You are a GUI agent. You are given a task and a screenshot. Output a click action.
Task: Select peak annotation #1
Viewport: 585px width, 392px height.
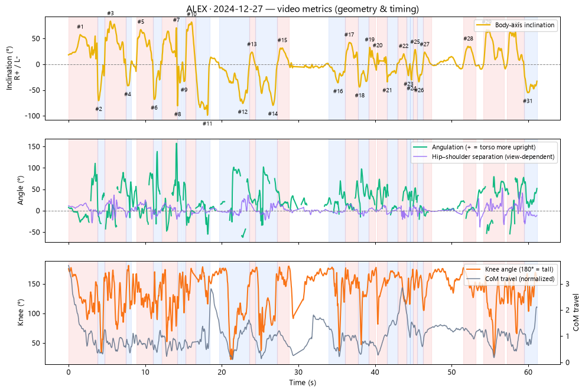(80, 27)
